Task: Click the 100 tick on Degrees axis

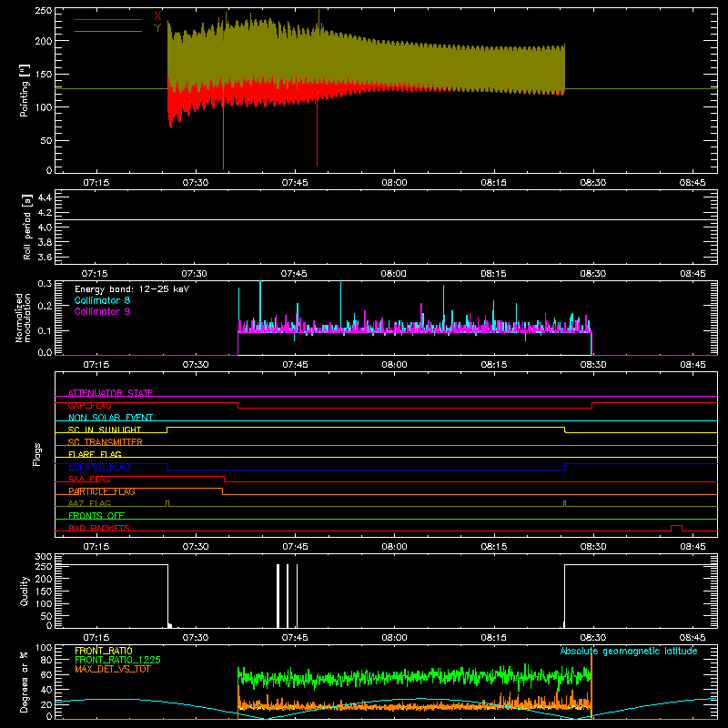Action: coord(44,648)
